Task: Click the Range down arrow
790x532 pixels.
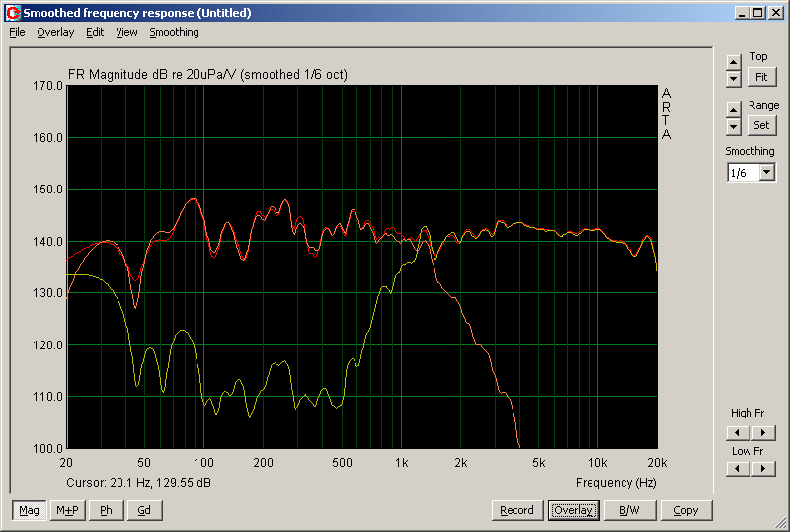Action: 733,126
